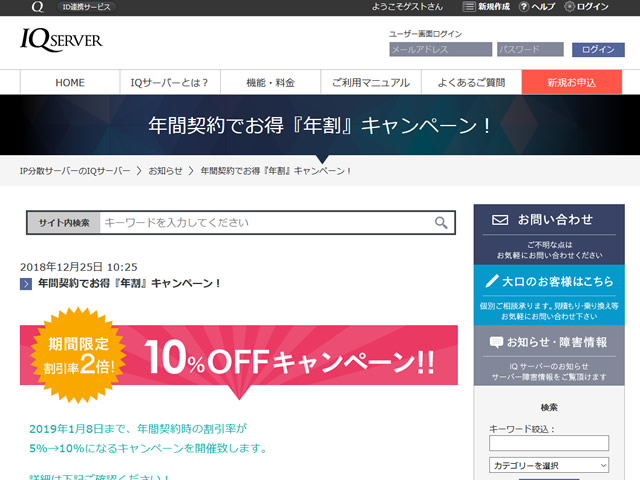The height and width of the screenshot is (480, 640).
Task: Click the gear icon beside top ログイン
Action: [x=569, y=6]
